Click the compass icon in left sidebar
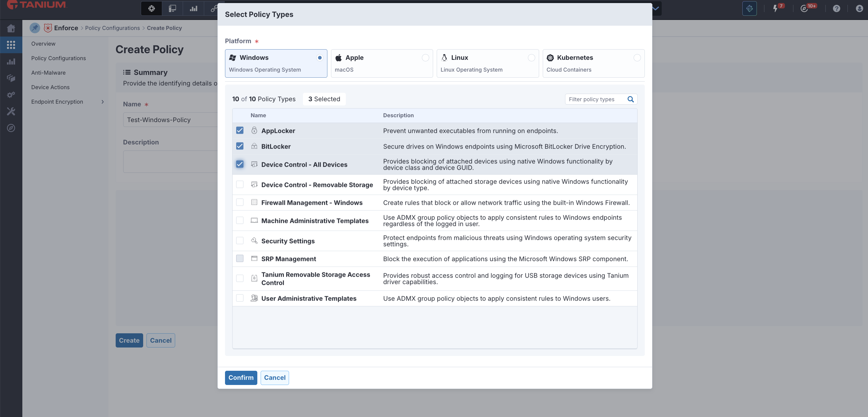The height and width of the screenshot is (417, 868). tap(11, 128)
